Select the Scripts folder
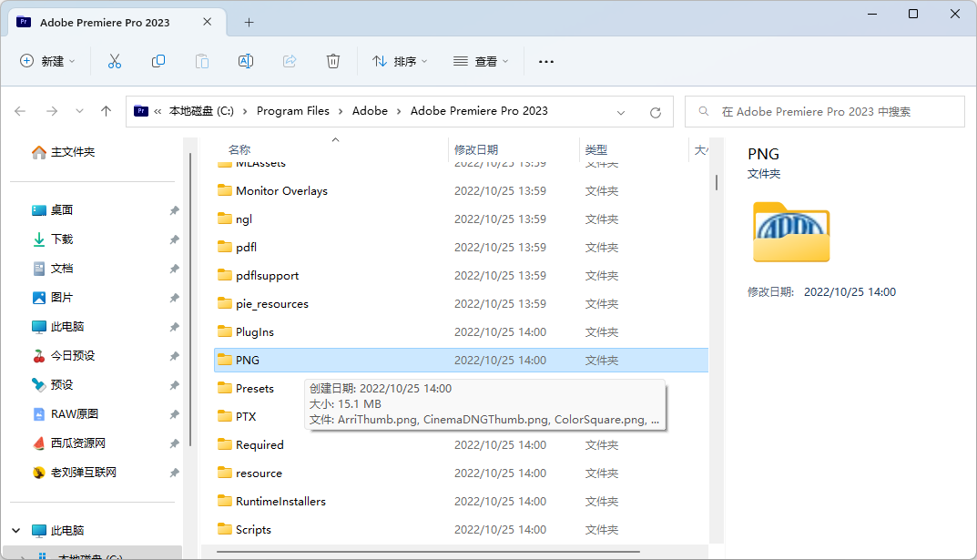Screen dimensions: 977x560 (461, 529)
